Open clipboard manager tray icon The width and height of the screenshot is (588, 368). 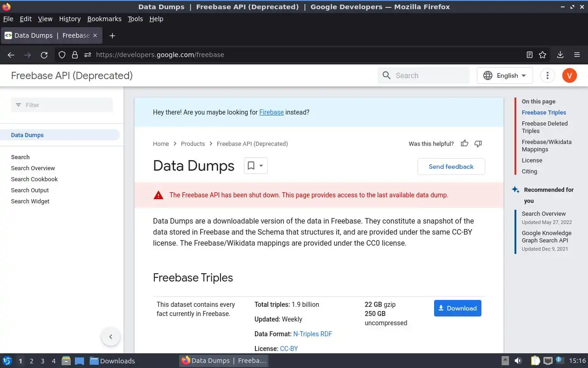pos(535,361)
